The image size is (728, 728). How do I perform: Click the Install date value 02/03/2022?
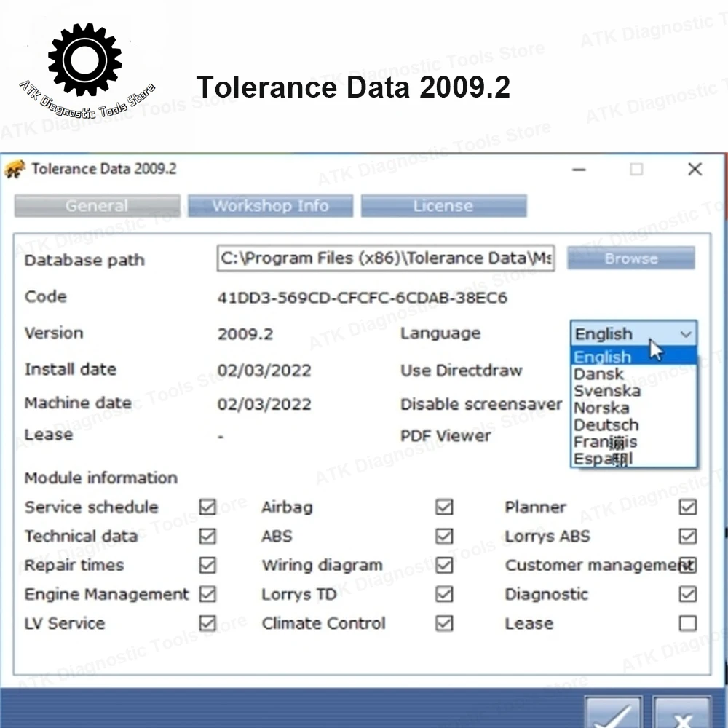(x=264, y=371)
